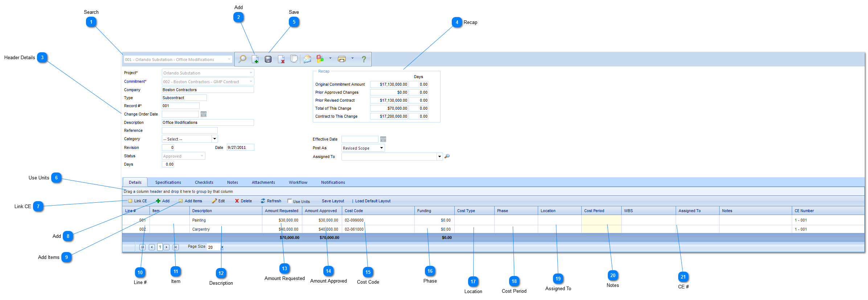Switch to the Checklists tab
Image resolution: width=868 pixels, height=300 pixels.
(204, 182)
